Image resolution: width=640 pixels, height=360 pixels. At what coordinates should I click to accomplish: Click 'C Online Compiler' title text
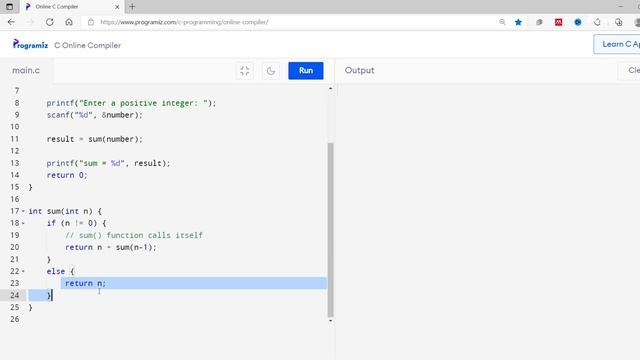[x=87, y=45]
